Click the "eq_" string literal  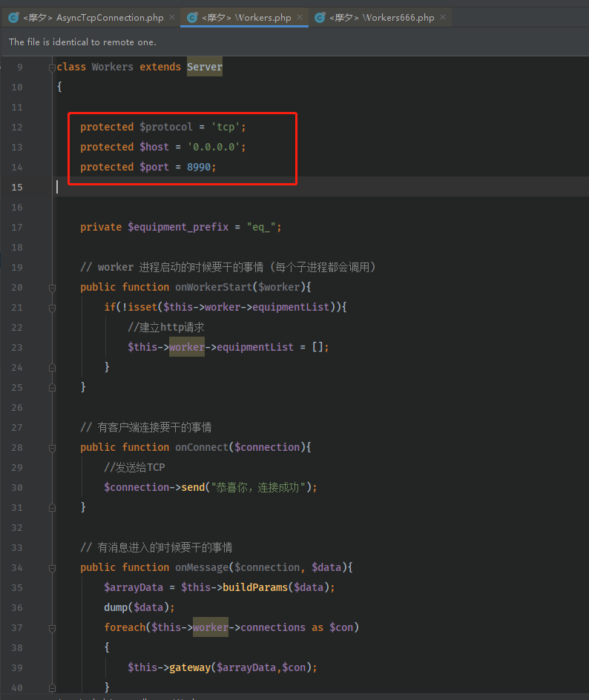click(x=261, y=227)
